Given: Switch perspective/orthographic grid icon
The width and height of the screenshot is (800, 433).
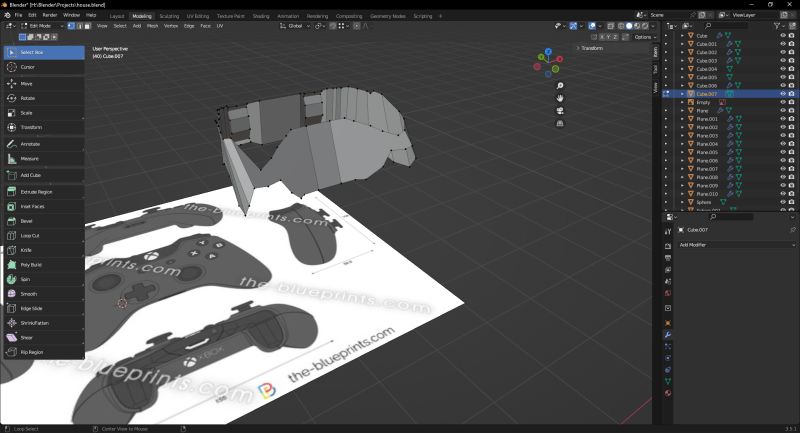Looking at the screenshot, I should (560, 123).
